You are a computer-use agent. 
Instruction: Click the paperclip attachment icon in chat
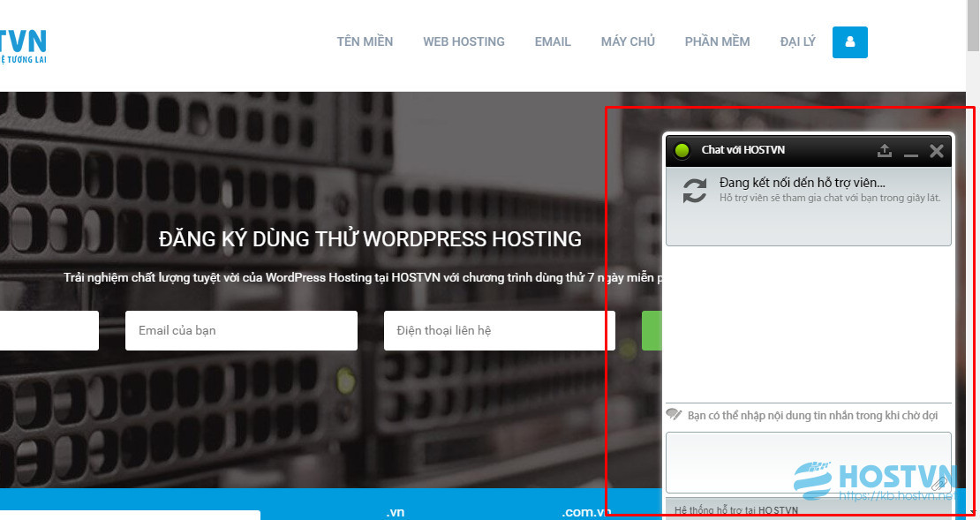(939, 483)
